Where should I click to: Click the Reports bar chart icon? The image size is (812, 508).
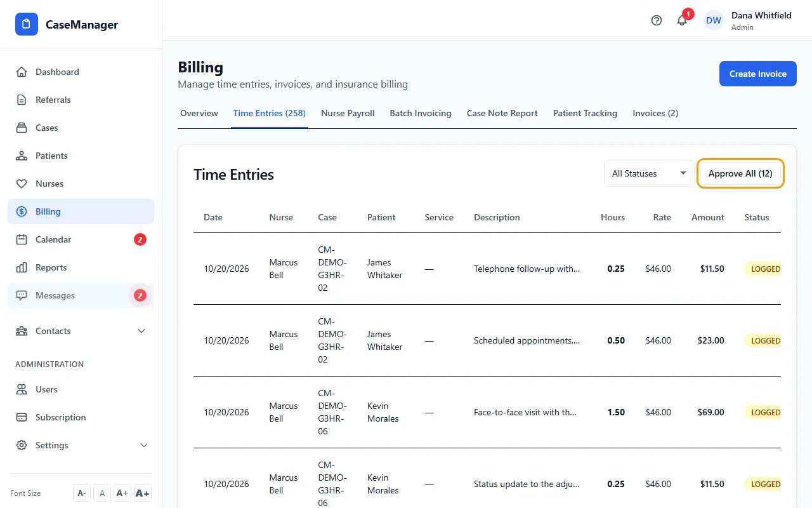coord(22,267)
